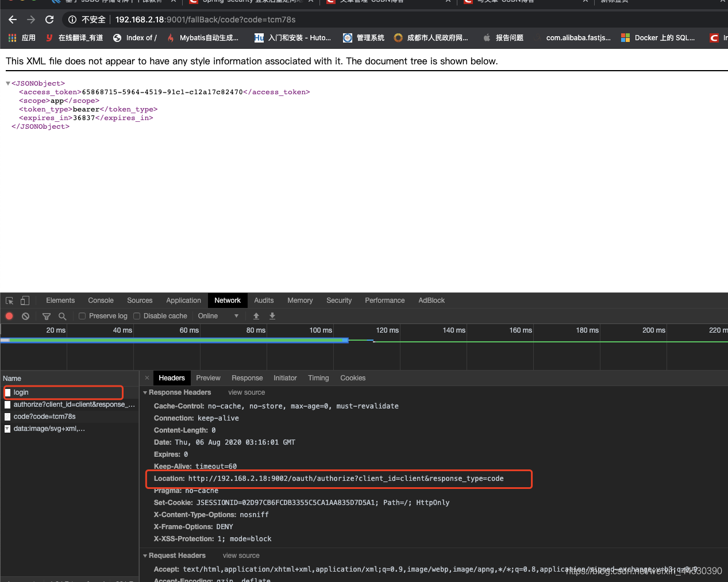This screenshot has width=728, height=582.
Task: Toggle the network filter funnel icon
Action: coord(47,316)
